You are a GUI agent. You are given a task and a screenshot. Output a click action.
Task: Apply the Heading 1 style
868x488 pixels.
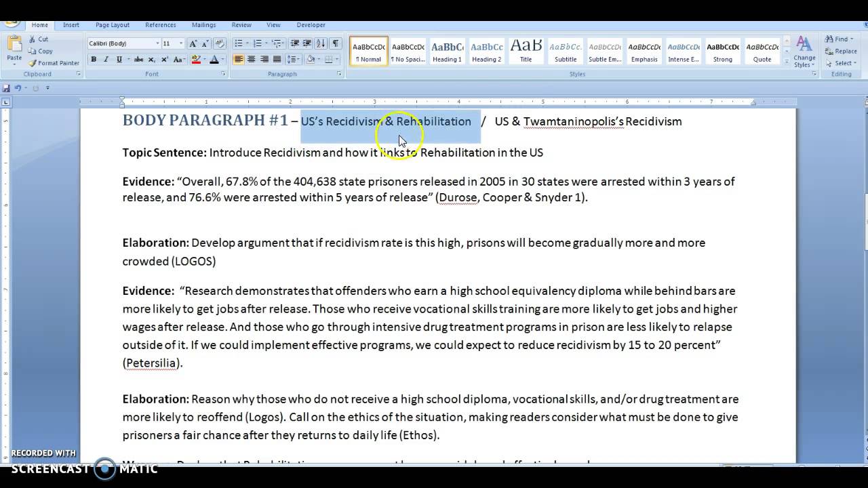coord(448,52)
